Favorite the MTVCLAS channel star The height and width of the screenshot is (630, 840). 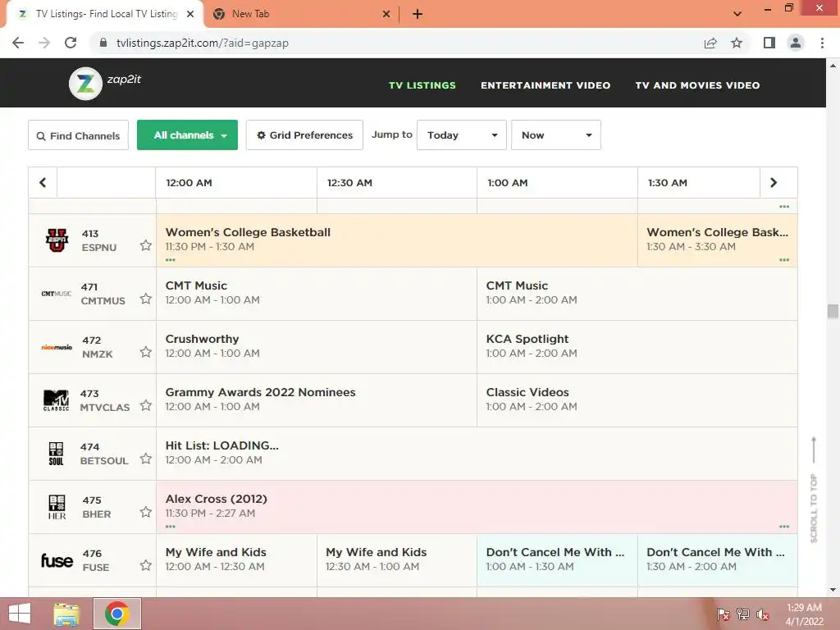point(146,405)
